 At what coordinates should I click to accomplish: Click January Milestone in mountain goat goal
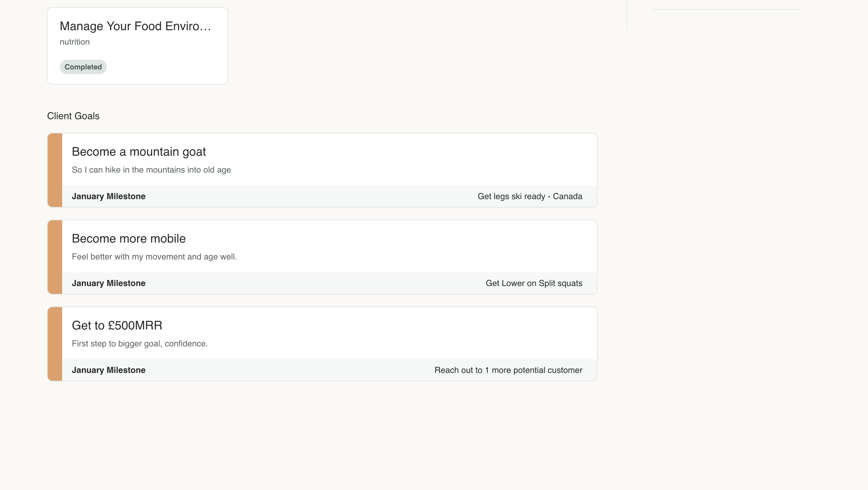point(109,196)
